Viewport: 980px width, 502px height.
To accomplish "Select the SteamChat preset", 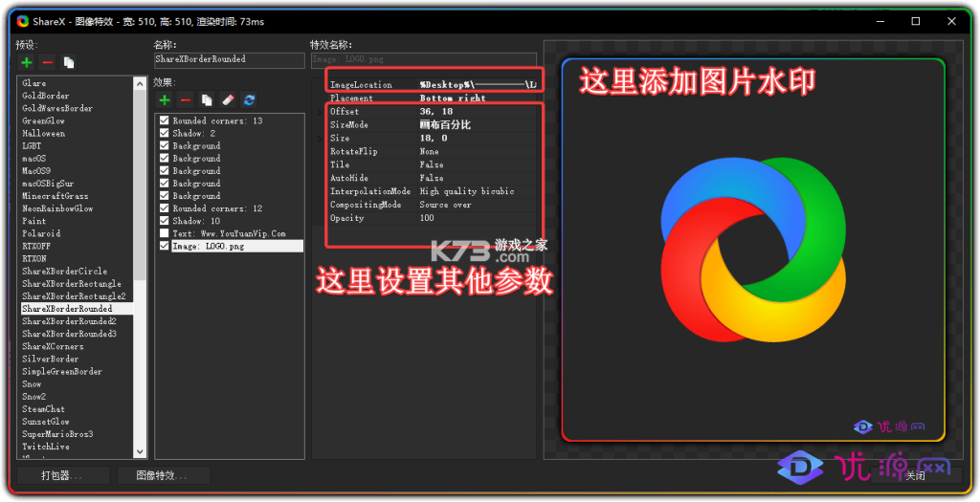I will click(x=44, y=409).
